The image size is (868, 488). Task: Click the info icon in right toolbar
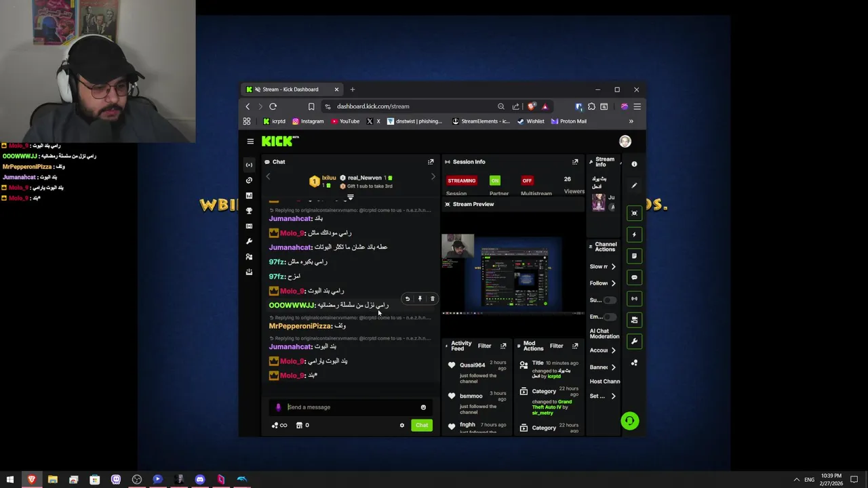point(634,164)
